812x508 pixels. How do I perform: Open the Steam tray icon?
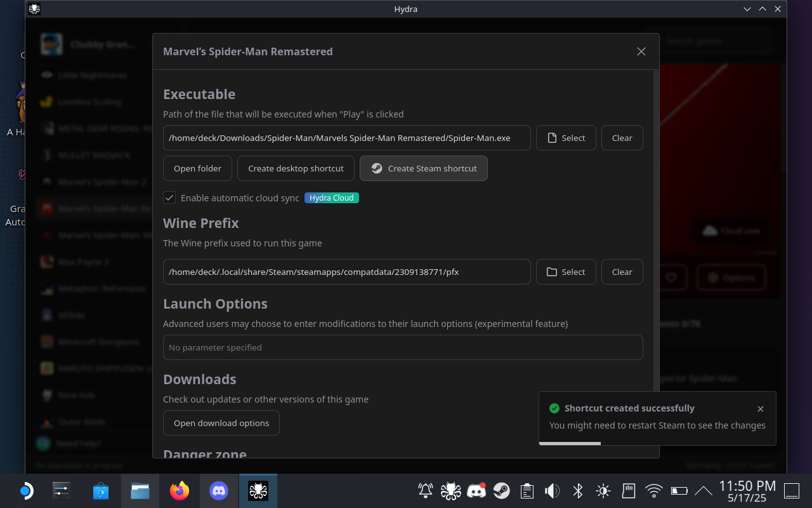(502, 491)
